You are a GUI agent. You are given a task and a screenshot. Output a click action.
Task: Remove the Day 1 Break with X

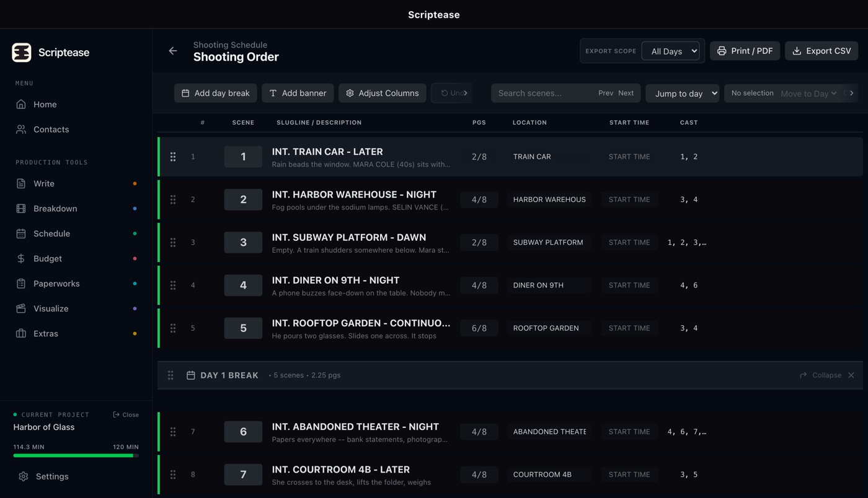pos(851,375)
